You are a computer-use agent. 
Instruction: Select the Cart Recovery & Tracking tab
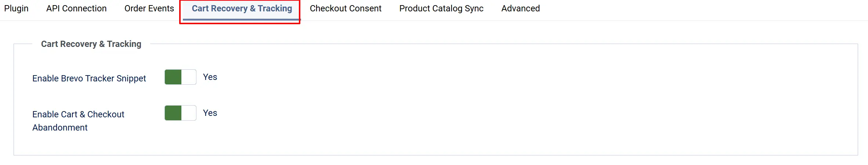242,8
